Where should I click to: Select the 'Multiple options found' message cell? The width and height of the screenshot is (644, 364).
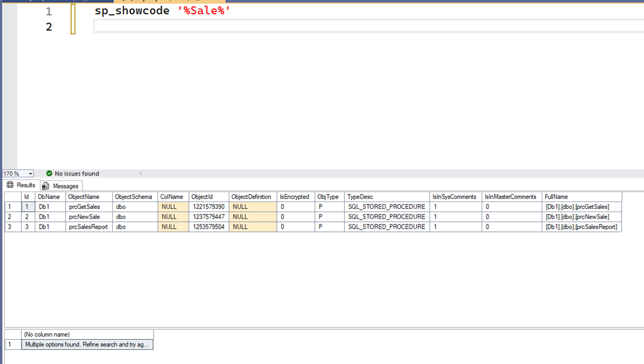coord(87,344)
